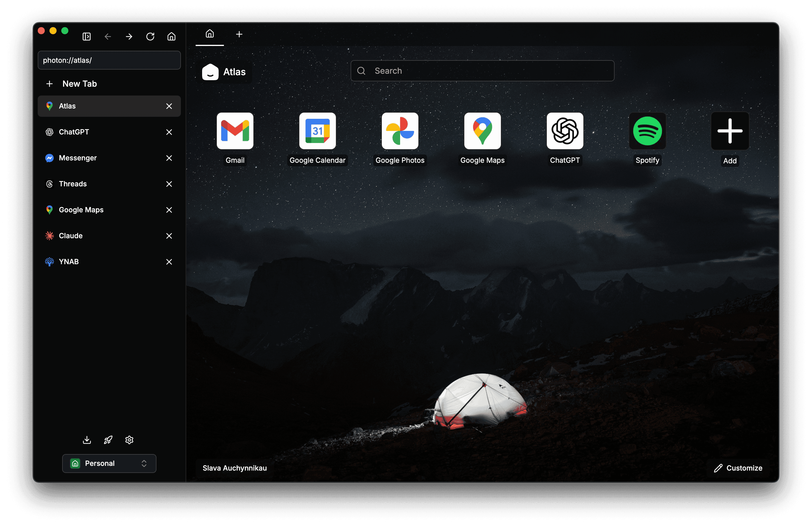Click the magnifier icon in Search
The height and width of the screenshot is (526, 812).
click(361, 71)
